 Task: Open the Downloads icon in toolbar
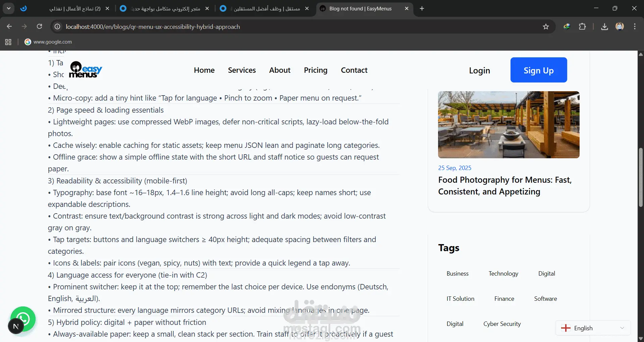[604, 27]
